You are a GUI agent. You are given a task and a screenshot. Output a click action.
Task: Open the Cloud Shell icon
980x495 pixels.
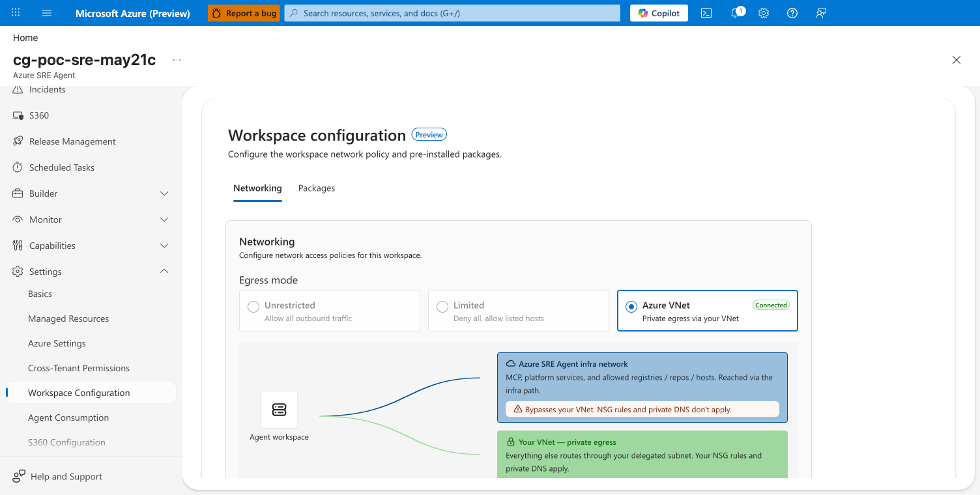706,13
